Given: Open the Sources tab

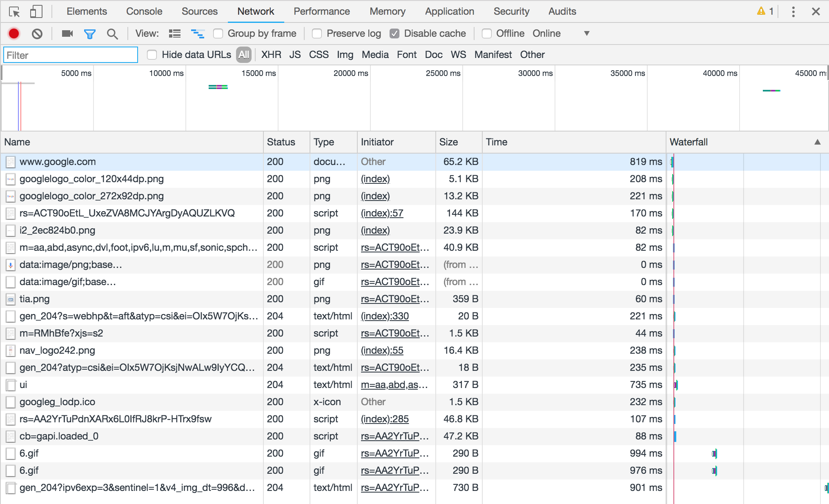Looking at the screenshot, I should (200, 11).
